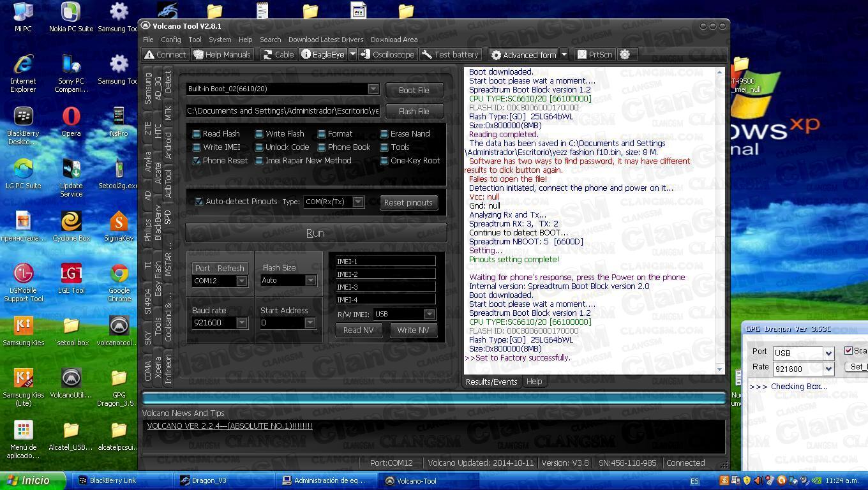This screenshot has width=868, height=490.
Task: Select the LGE Tool desktop icon
Action: click(x=71, y=279)
